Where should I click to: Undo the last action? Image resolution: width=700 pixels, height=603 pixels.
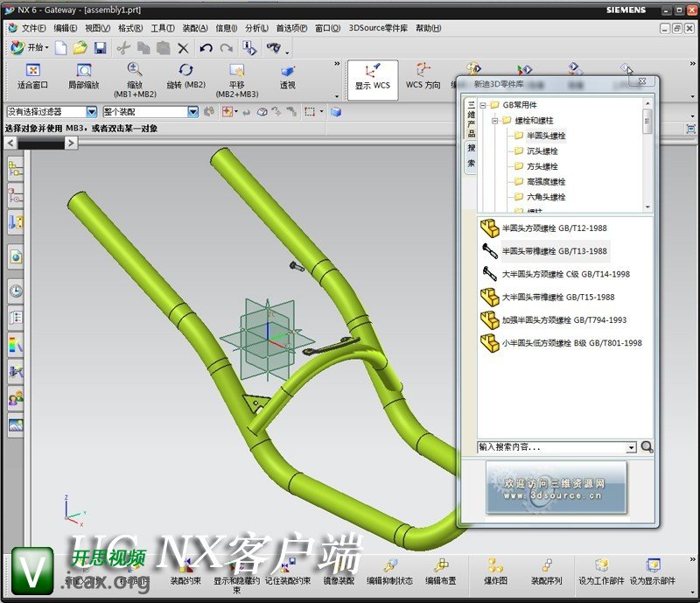[206, 48]
